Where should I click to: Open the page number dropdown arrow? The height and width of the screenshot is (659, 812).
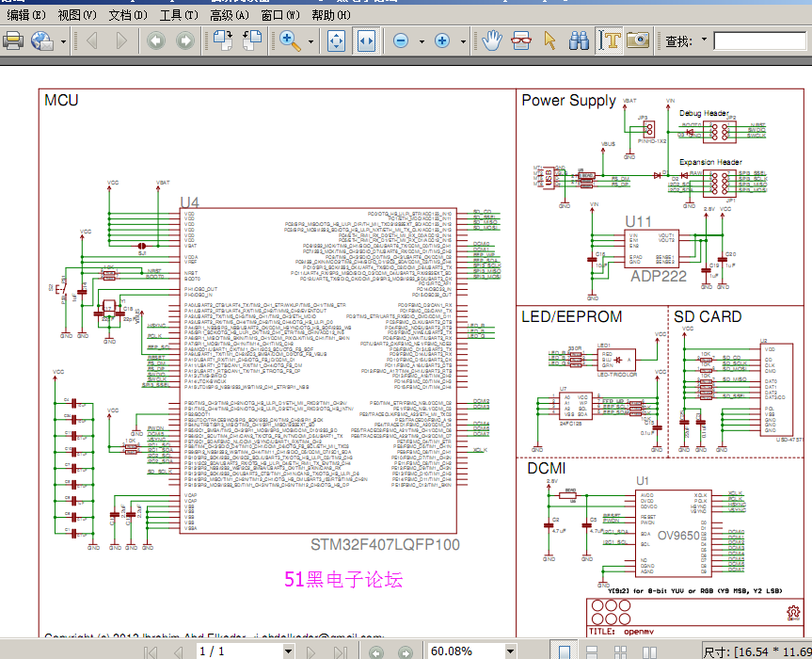[x=289, y=651]
